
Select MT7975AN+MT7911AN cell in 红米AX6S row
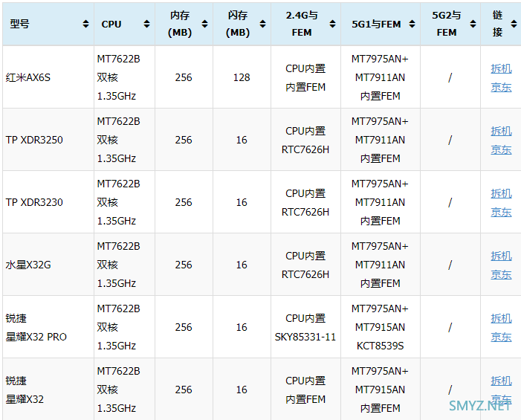tap(380, 77)
